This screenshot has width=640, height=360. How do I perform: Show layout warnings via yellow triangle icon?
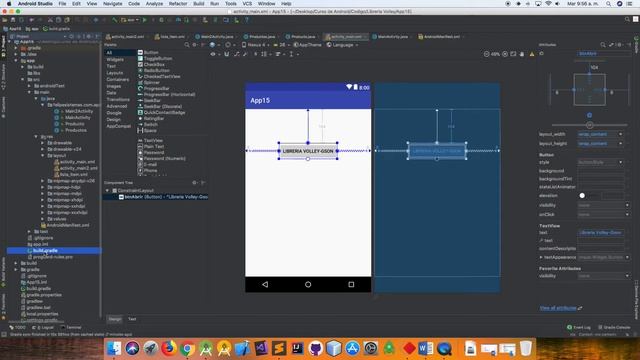532,54
